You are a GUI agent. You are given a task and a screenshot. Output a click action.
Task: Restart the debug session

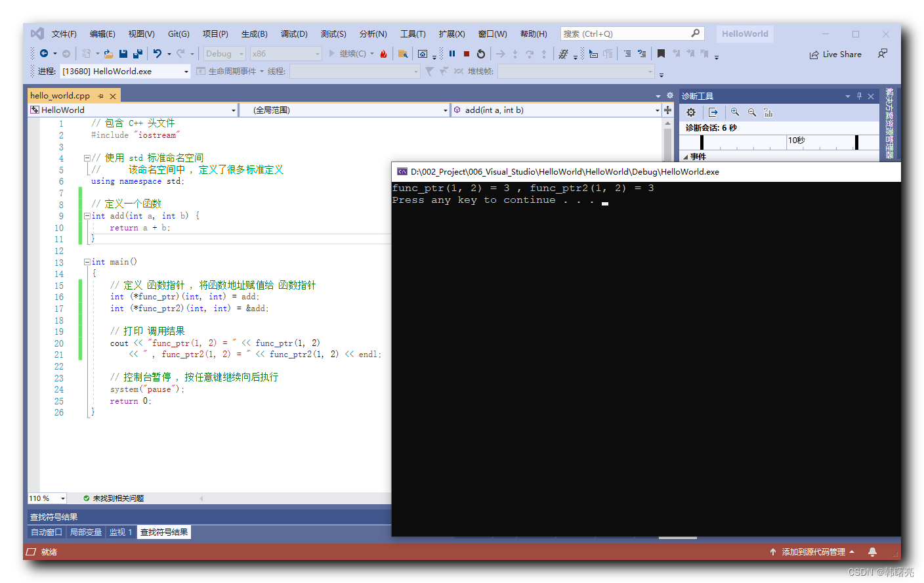click(481, 54)
